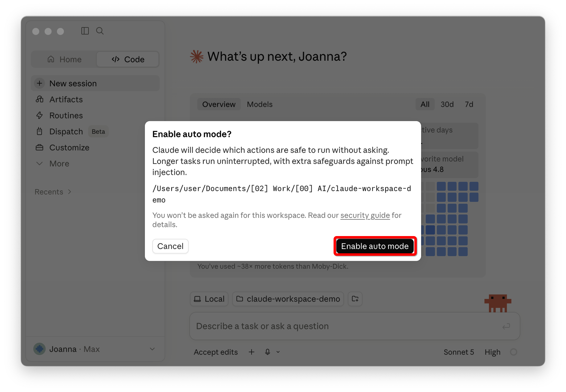This screenshot has width=566, height=392.
Task: Open the microphone options chevron
Action: tap(278, 352)
